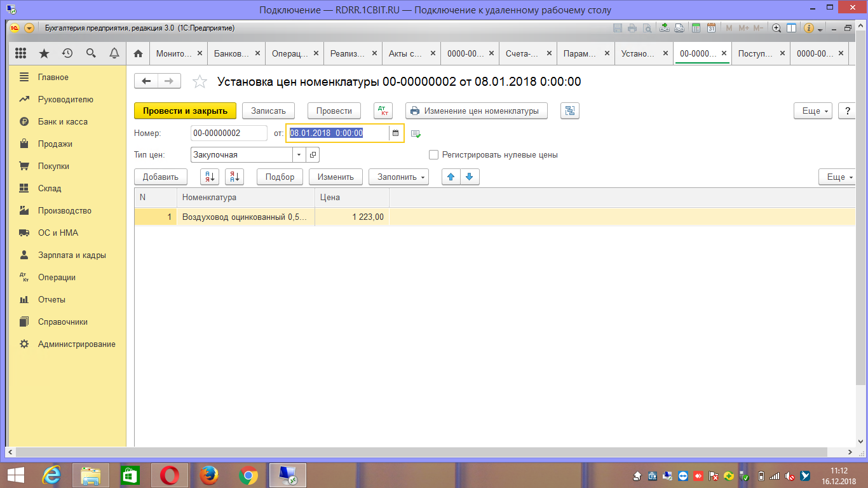
Task: Open notifications bell icon
Action: coord(114,53)
